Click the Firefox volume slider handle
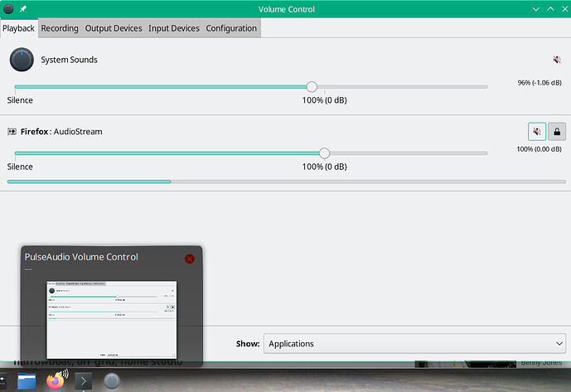 (324, 152)
